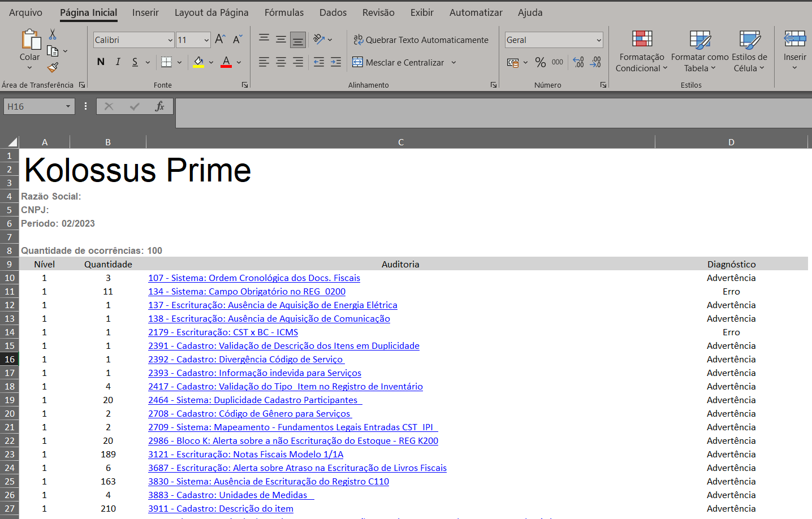Switch to the Exibir tab
The image size is (812, 519).
(422, 12)
